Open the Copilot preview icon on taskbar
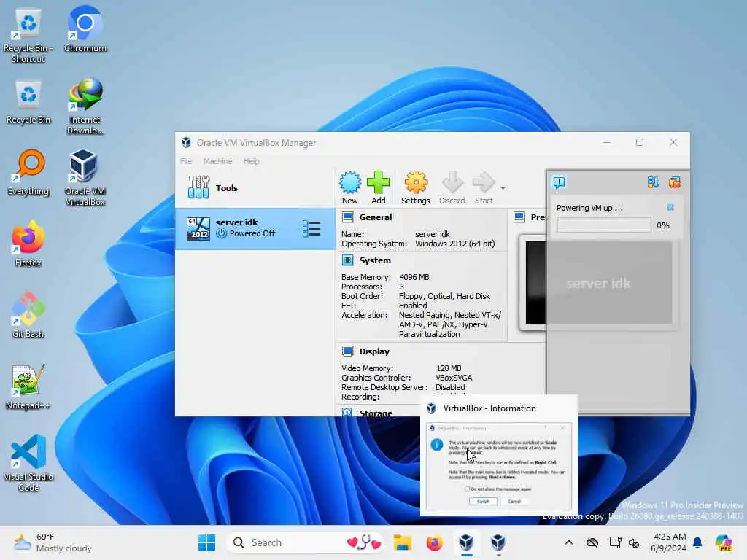 (x=724, y=542)
